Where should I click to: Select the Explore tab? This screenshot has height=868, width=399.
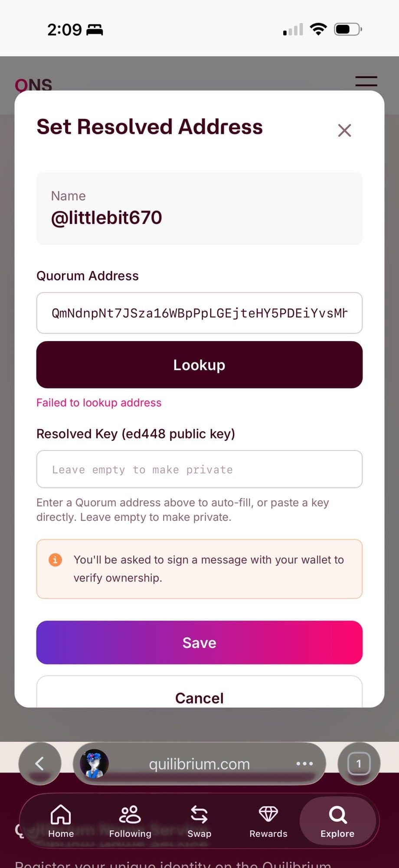[x=337, y=821]
